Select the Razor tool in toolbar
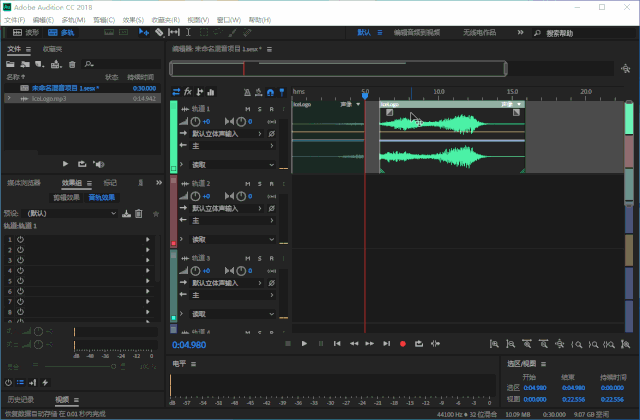 [159, 32]
